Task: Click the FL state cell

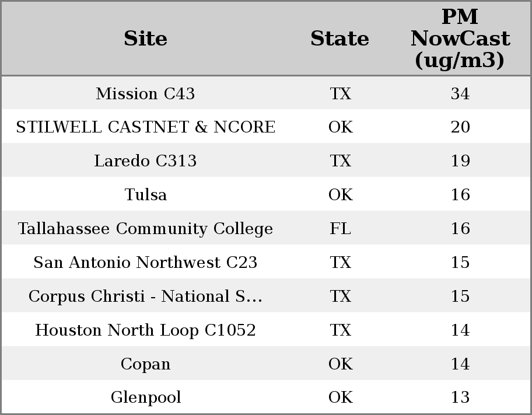Action: click(340, 228)
